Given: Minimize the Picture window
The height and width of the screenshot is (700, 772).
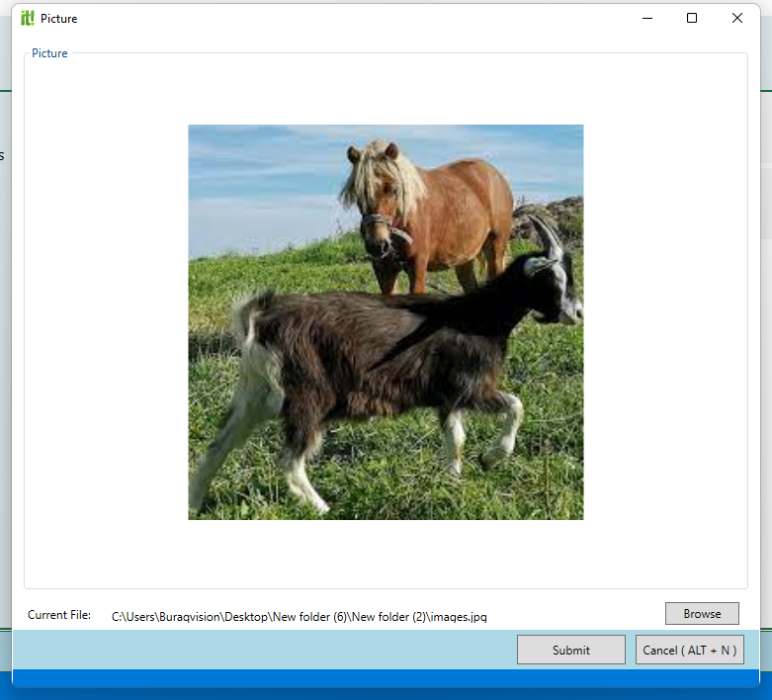Looking at the screenshot, I should (647, 18).
